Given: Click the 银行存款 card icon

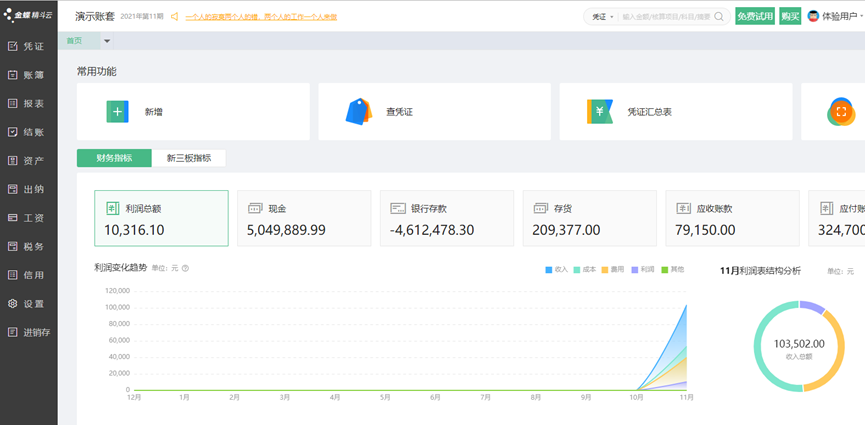Looking at the screenshot, I should (x=398, y=209).
